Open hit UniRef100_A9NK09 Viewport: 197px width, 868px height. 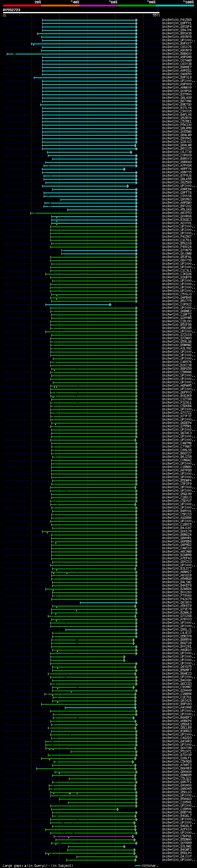177,88
